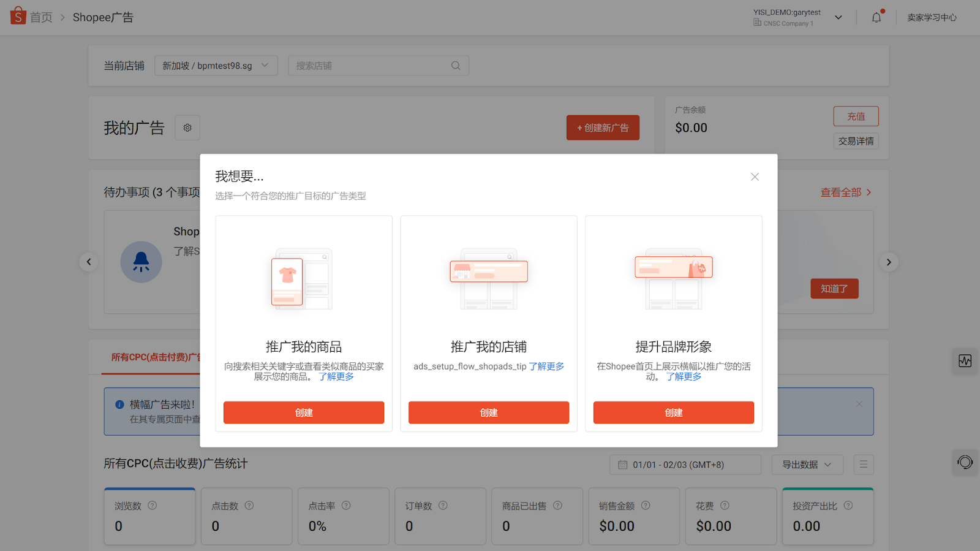This screenshot has width=980, height=551.
Task: Select the 浏览数 metric card
Action: point(149,516)
